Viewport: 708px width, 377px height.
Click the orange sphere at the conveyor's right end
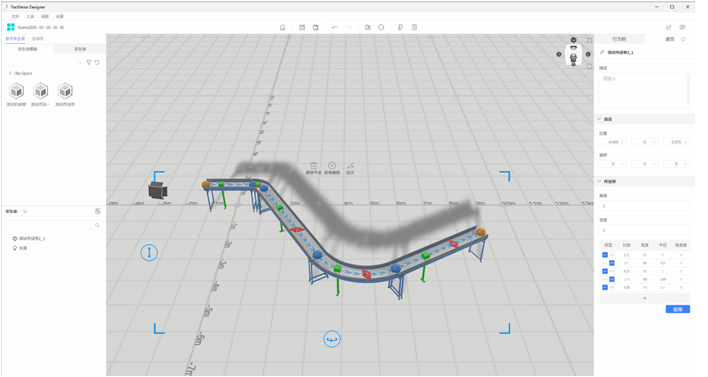click(481, 232)
